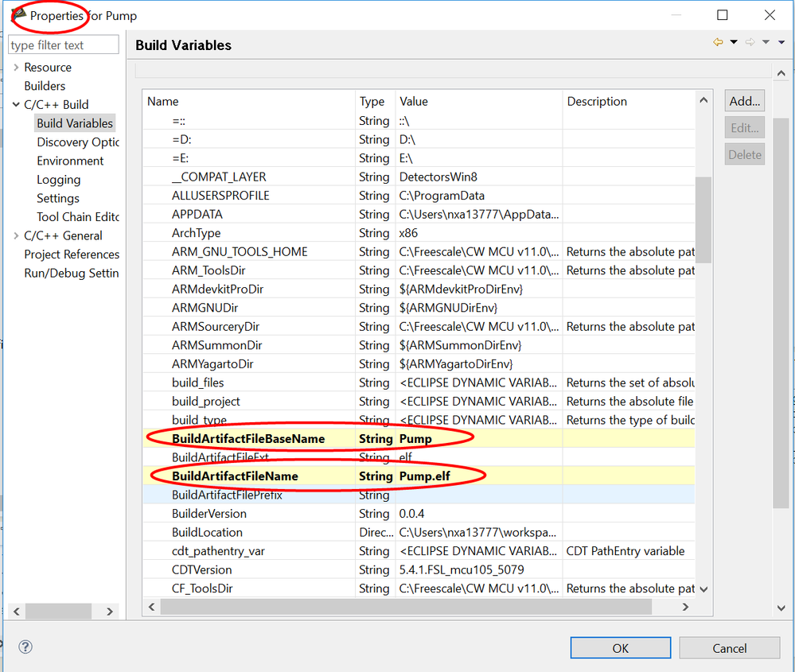
Task: Select Build Variables in the tree
Action: (75, 123)
